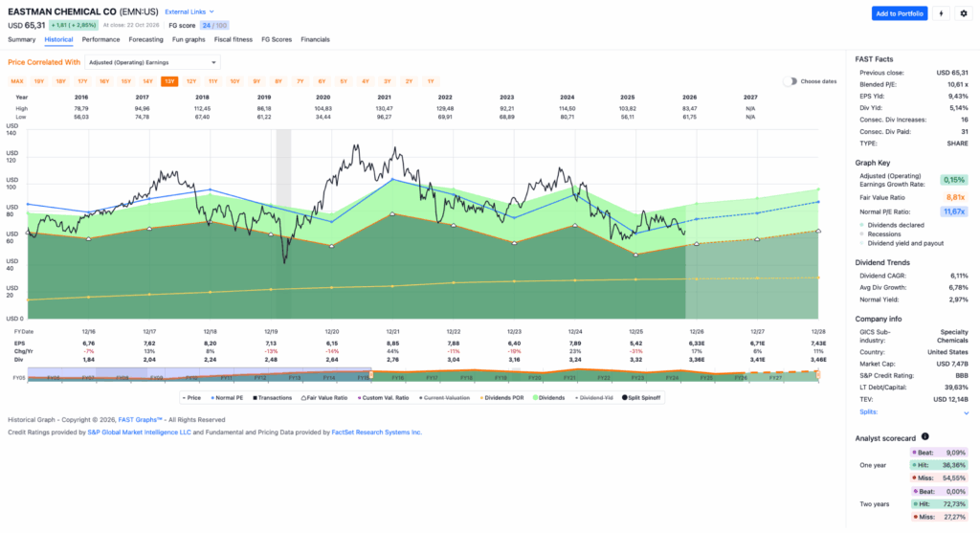The width and height of the screenshot is (980, 533).
Task: Click the 0,15% earnings growth rate badge
Action: pos(954,180)
